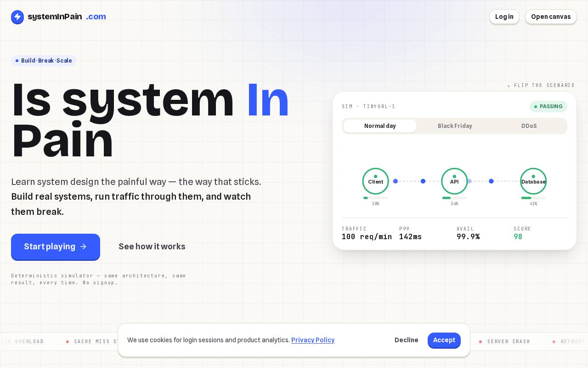Click the CACHE MISS ticker item
Screen dimensions: 588x368
tap(92, 342)
